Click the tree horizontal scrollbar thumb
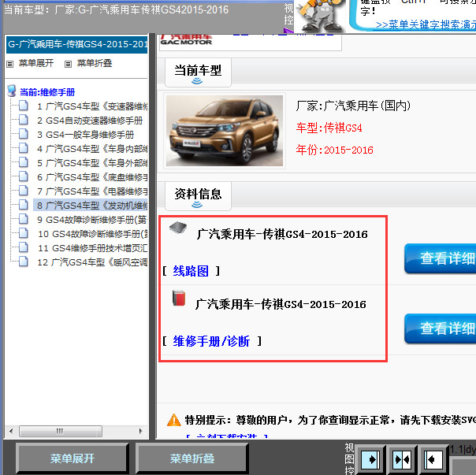The height and width of the screenshot is (475, 476). click(x=61, y=431)
